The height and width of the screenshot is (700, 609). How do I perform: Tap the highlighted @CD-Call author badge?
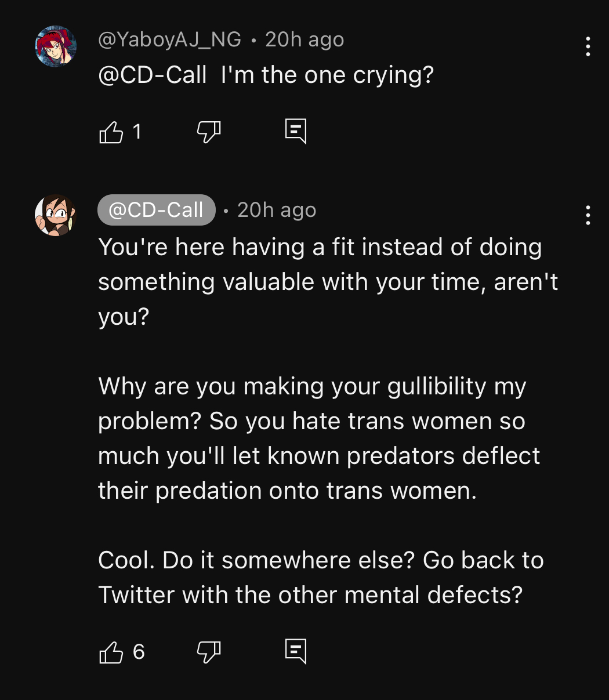(156, 210)
